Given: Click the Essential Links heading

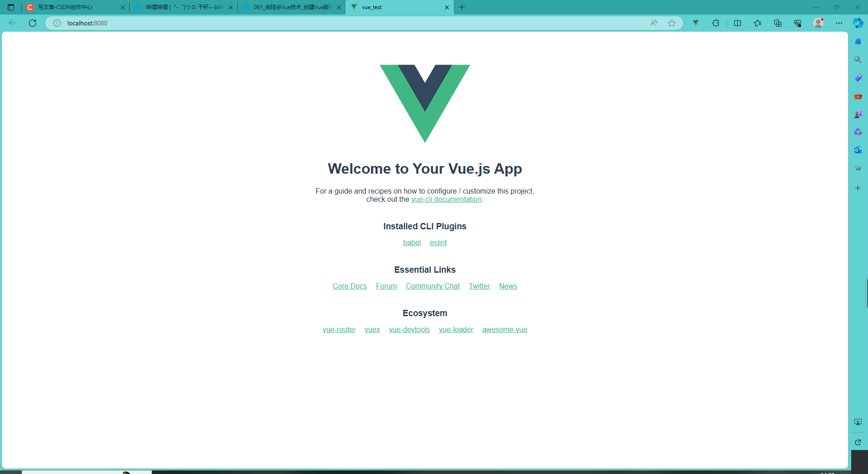Looking at the screenshot, I should [x=425, y=270].
